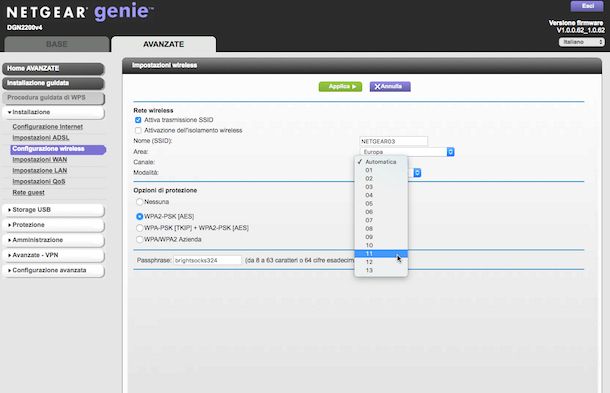Expand the Avanzate - VPN section
The image size is (610, 393).
click(53, 255)
